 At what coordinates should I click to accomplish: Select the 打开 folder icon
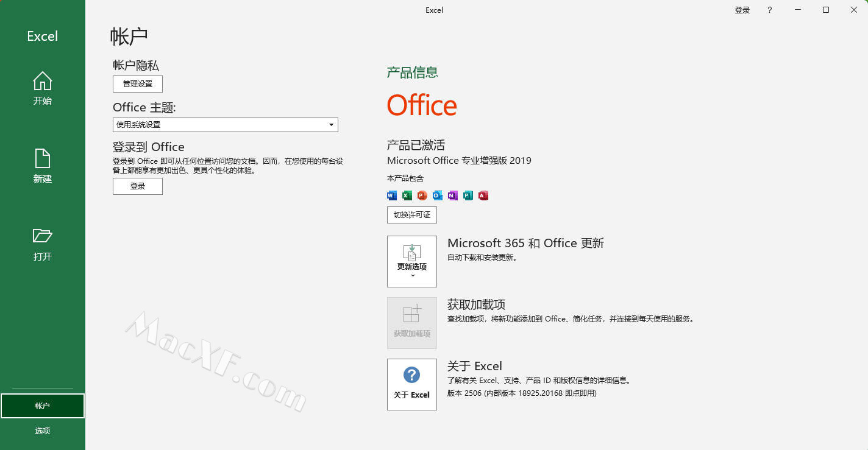[43, 236]
